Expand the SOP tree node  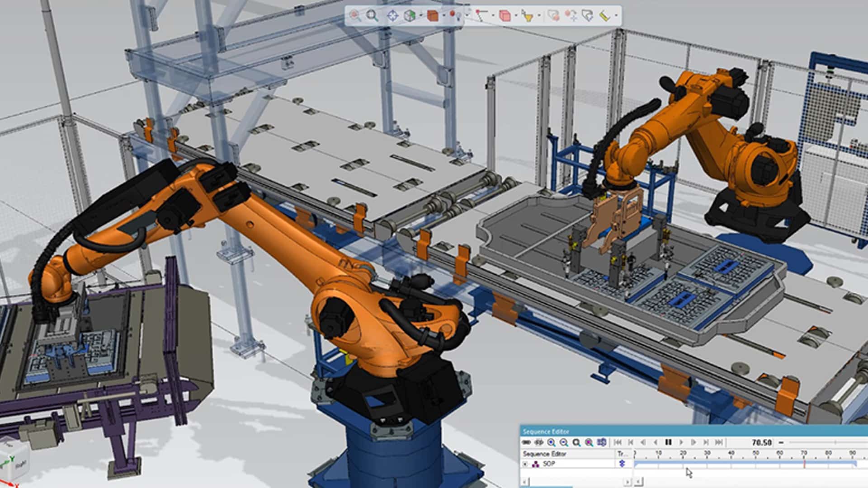pos(525,464)
